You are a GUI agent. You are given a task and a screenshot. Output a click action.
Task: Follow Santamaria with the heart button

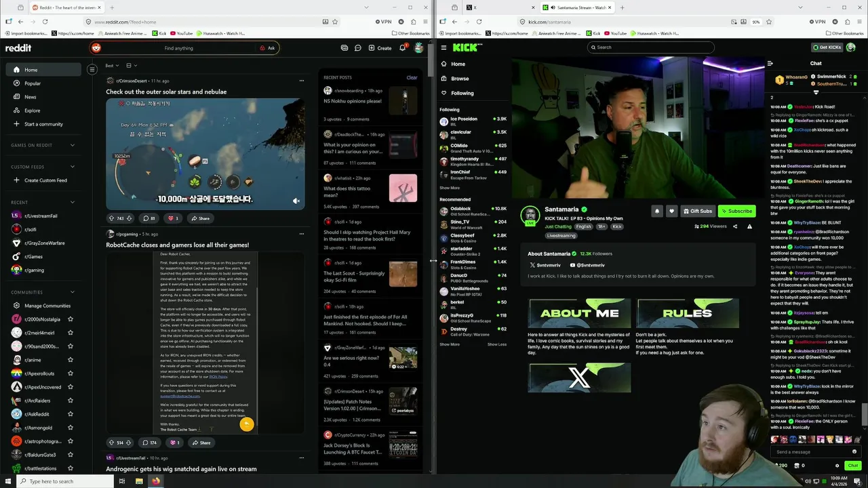(671, 211)
